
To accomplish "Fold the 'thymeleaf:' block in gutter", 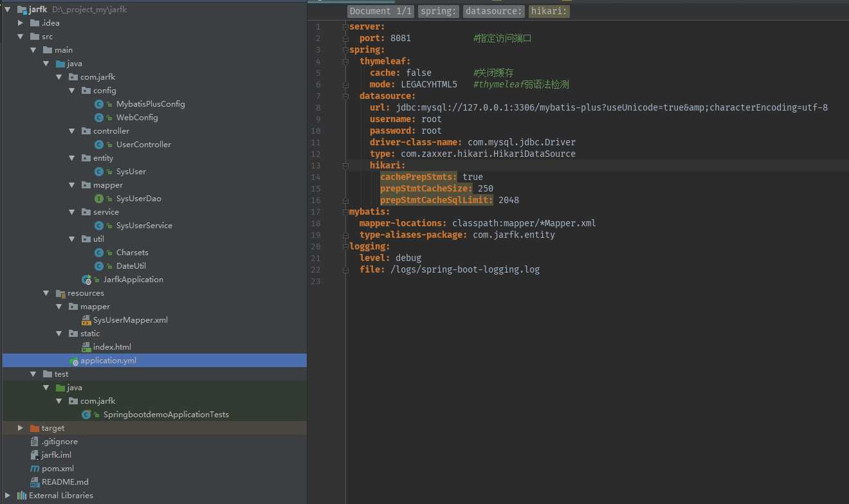I will click(x=345, y=62).
